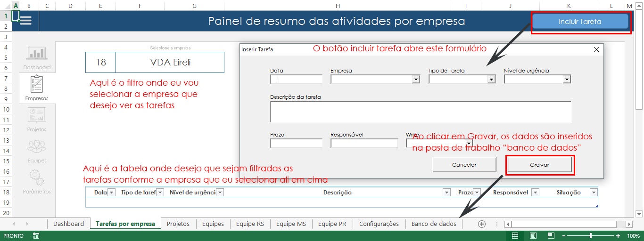
Task: Click the Gravar button
Action: click(x=539, y=165)
